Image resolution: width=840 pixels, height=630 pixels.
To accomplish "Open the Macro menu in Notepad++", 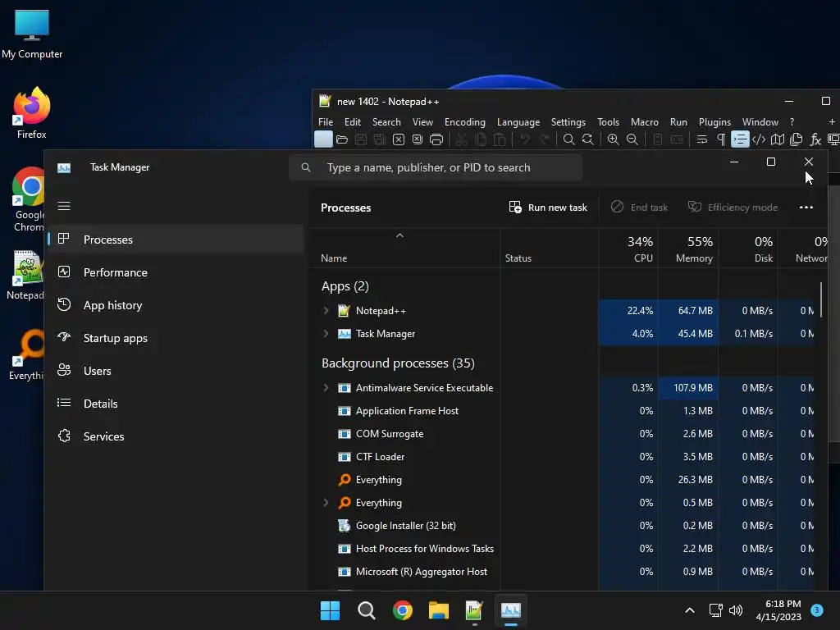I will (645, 122).
